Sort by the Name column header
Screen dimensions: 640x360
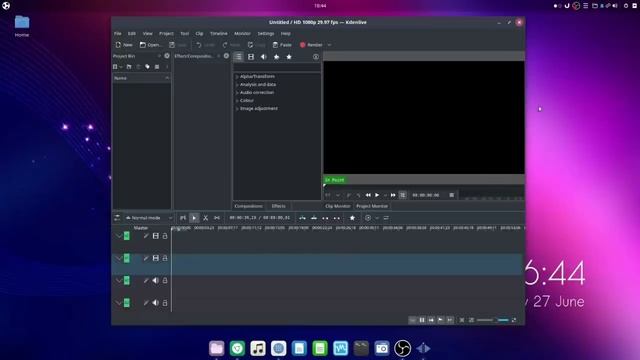coord(142,78)
